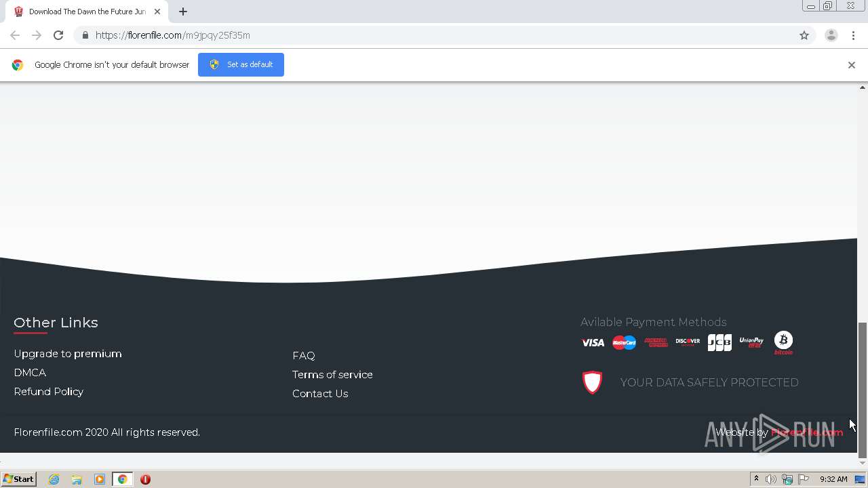
Task: Select the Download The Dawn the Future tab
Action: [x=87, y=12]
